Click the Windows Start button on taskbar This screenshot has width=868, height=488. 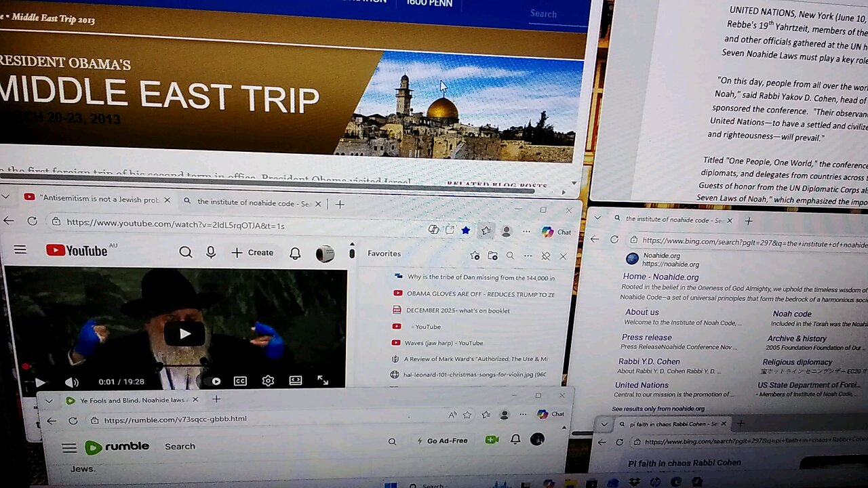(390, 485)
